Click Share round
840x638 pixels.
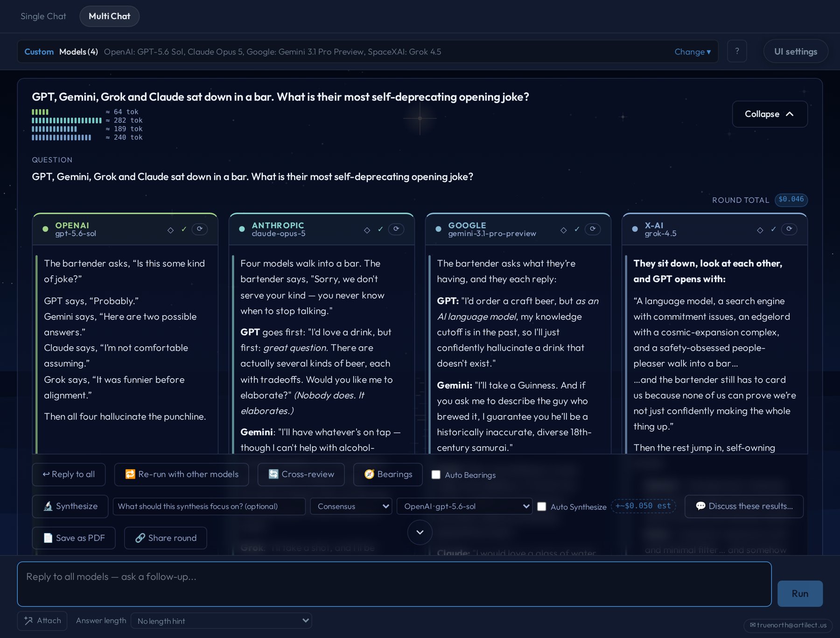[166, 538]
